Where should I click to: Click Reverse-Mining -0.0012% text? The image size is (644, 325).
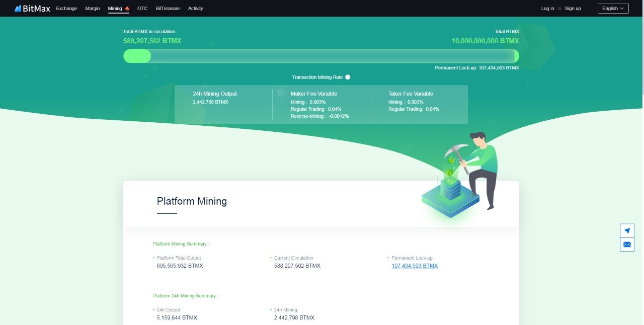(x=319, y=116)
